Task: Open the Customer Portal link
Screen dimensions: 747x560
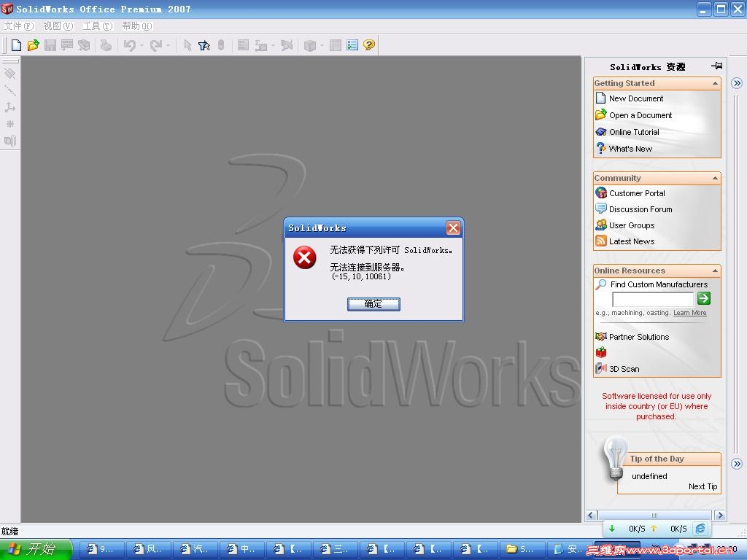Action: (637, 193)
